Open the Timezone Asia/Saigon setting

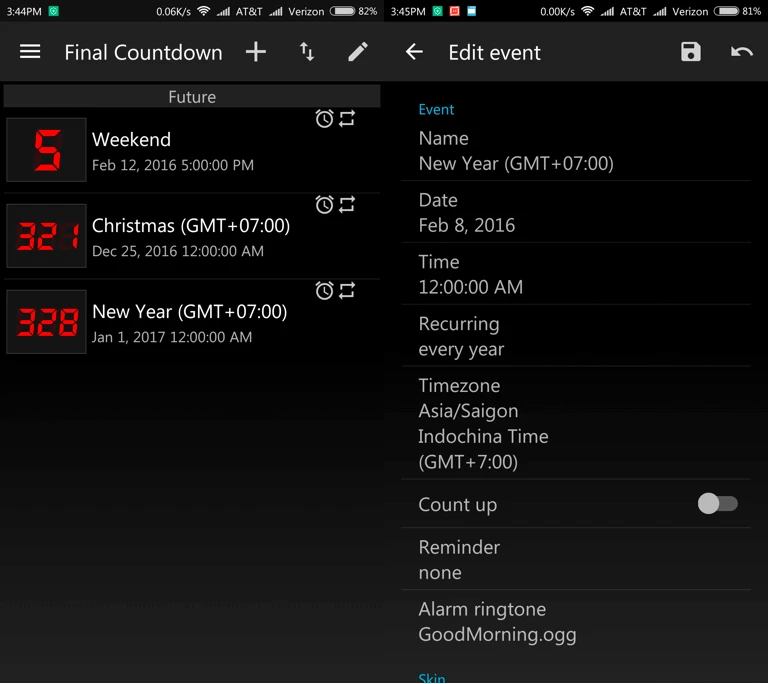(x=576, y=423)
